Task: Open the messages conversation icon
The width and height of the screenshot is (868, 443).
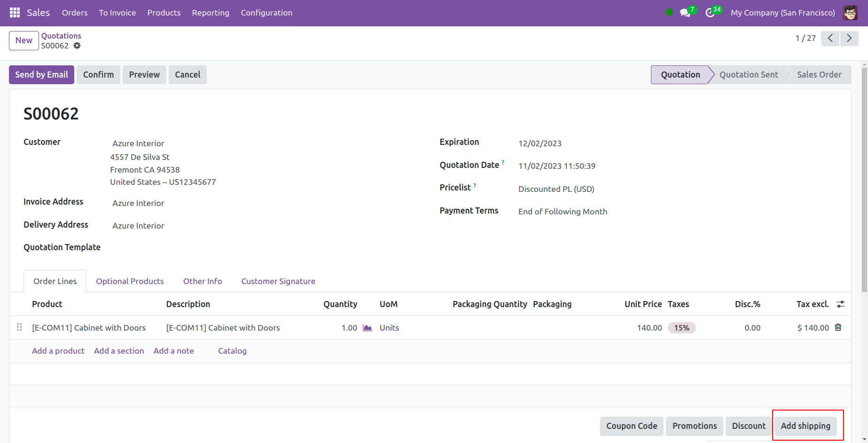Action: (685, 13)
